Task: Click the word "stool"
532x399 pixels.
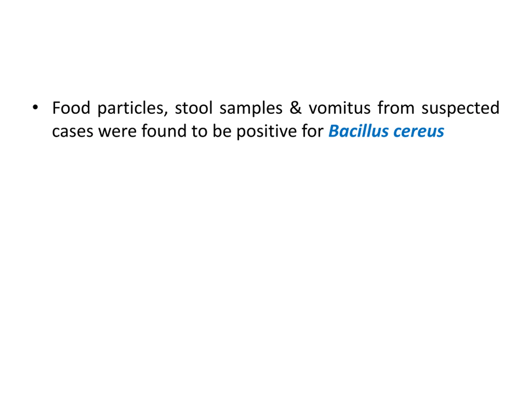Action: click(x=194, y=108)
